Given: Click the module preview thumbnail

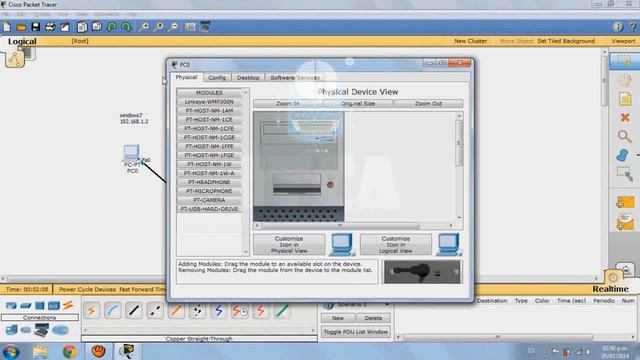Looking at the screenshot, I should pyautogui.click(x=422, y=272).
